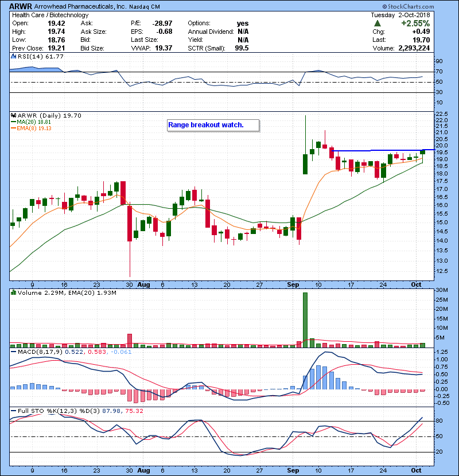
Task: Click the MACD(8,17,9) indicator label
Action: [41, 352]
